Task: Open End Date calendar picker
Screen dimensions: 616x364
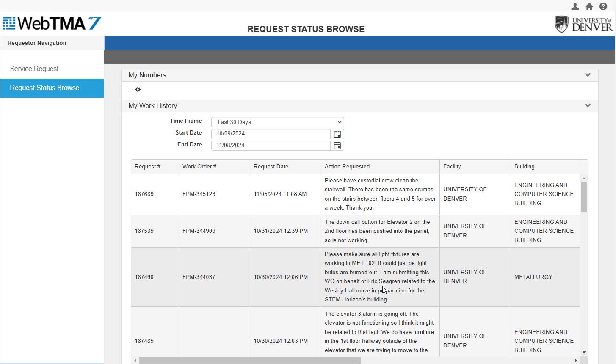Action: (337, 146)
